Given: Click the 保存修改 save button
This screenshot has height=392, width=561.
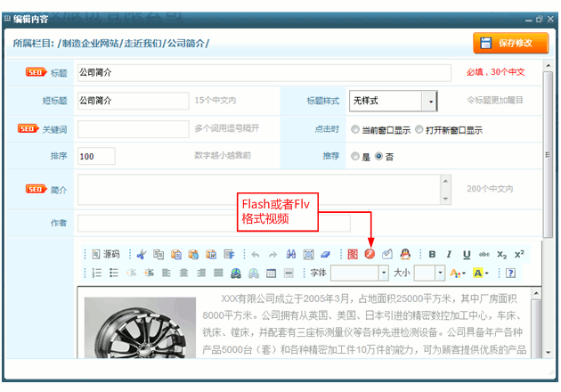Looking at the screenshot, I should [510, 43].
